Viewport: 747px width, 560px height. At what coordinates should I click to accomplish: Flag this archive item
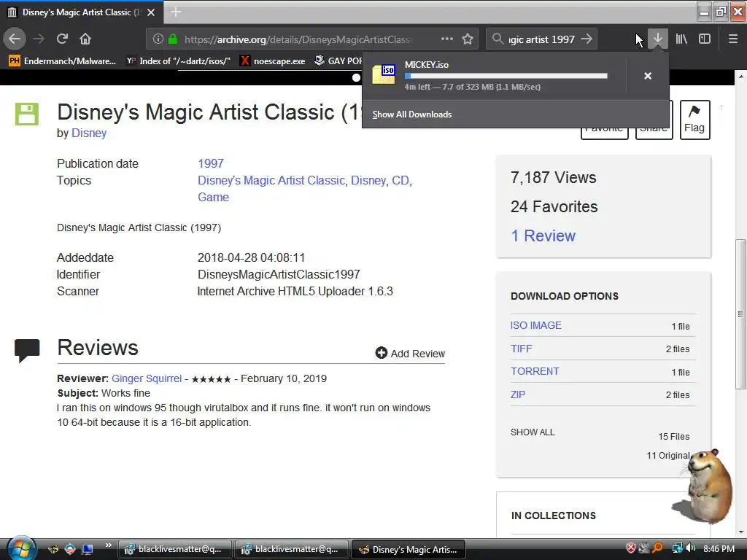(x=694, y=120)
